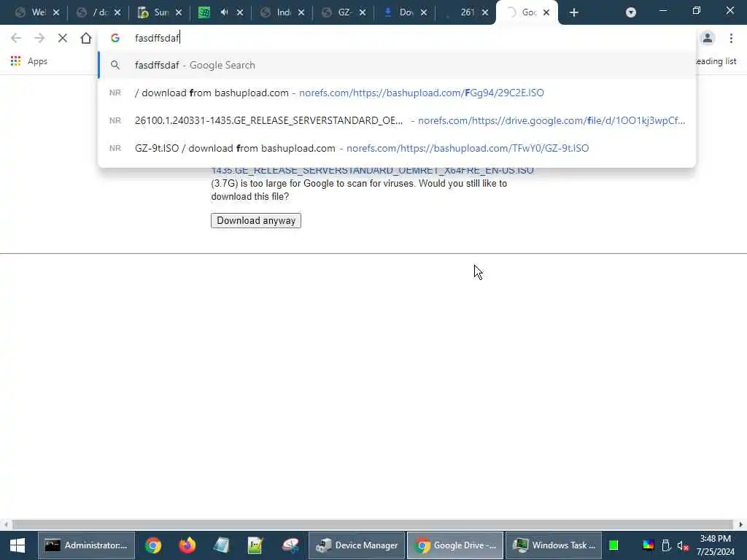Image resolution: width=747 pixels, height=560 pixels.
Task: Switch to Device Manager in taskbar
Action: (x=357, y=545)
